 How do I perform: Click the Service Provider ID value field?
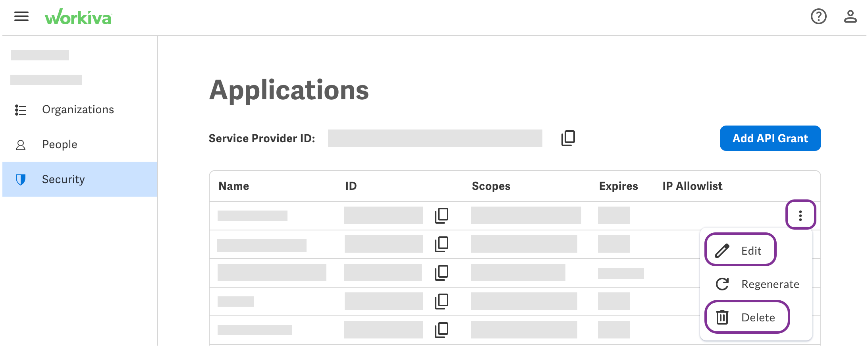point(435,138)
